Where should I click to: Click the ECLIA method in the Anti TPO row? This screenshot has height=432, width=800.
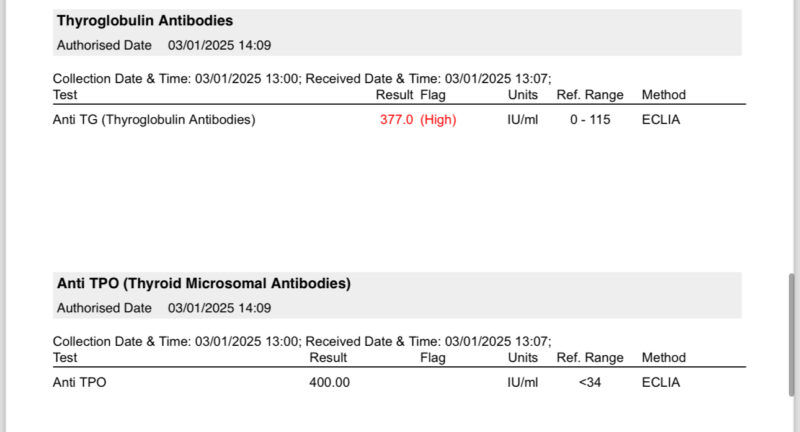pos(661,383)
